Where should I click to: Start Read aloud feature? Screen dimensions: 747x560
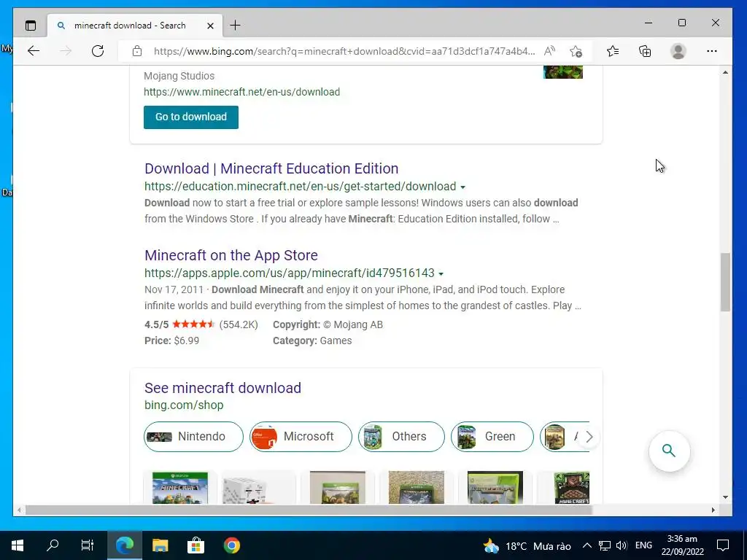point(549,51)
